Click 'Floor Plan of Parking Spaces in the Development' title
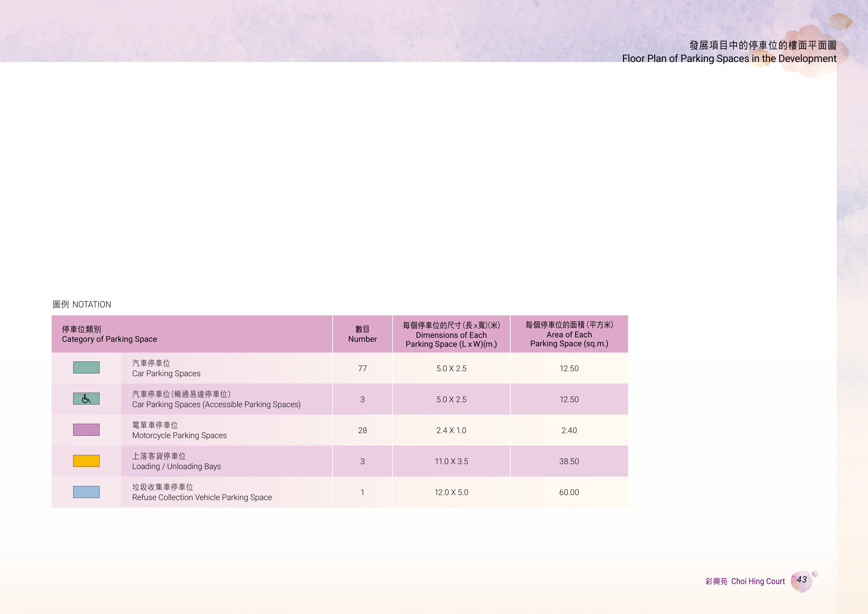Viewport: 868px width, 614px height. pos(729,59)
